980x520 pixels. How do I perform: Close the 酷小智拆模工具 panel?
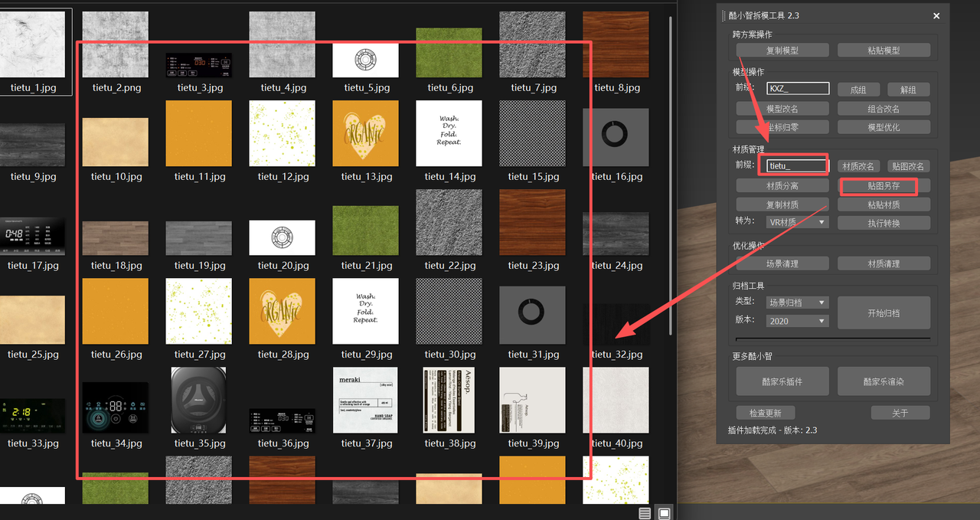pyautogui.click(x=936, y=15)
